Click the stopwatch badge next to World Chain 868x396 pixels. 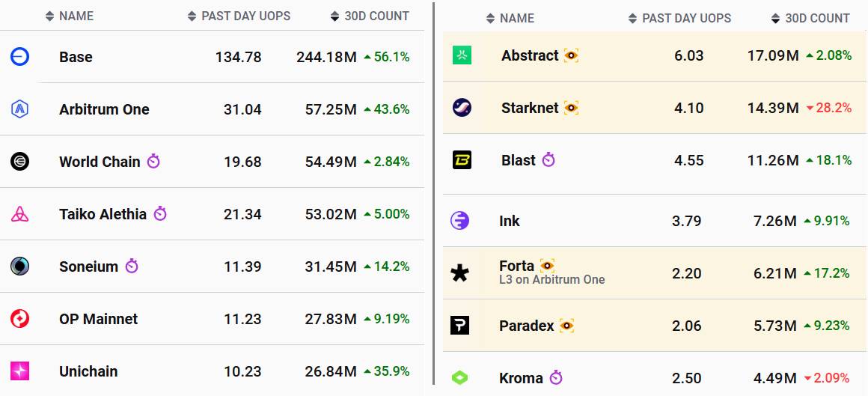(153, 162)
